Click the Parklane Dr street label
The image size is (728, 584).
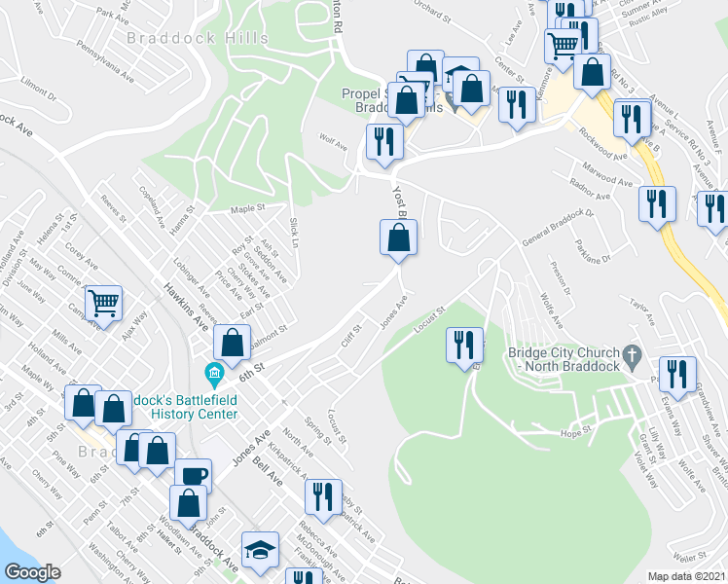592,252
